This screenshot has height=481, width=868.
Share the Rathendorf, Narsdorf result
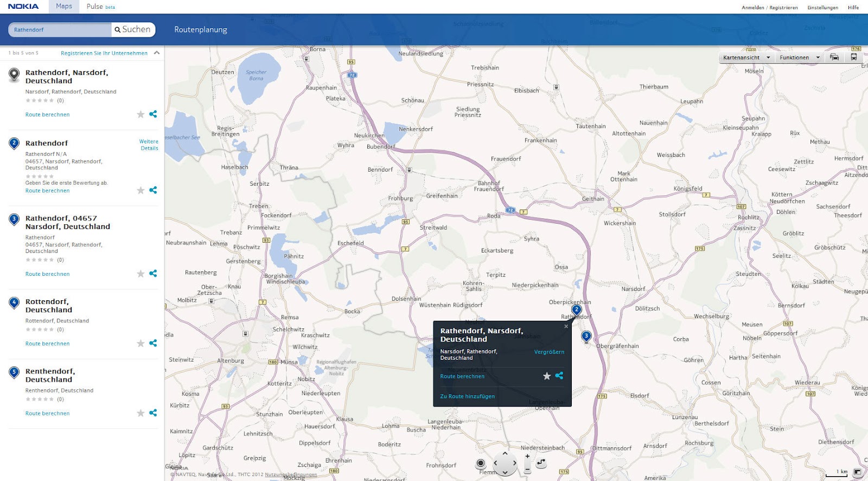pyautogui.click(x=153, y=114)
